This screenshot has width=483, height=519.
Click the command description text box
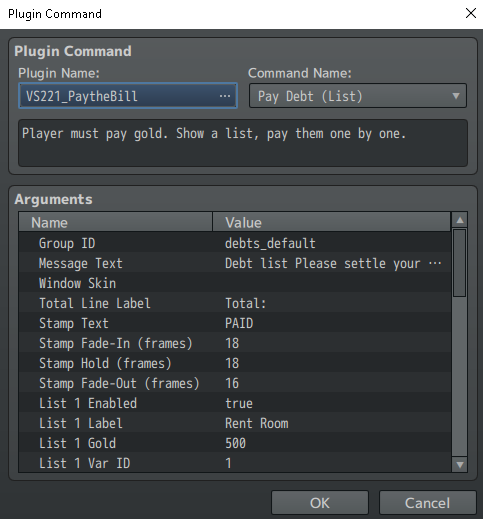(x=243, y=143)
